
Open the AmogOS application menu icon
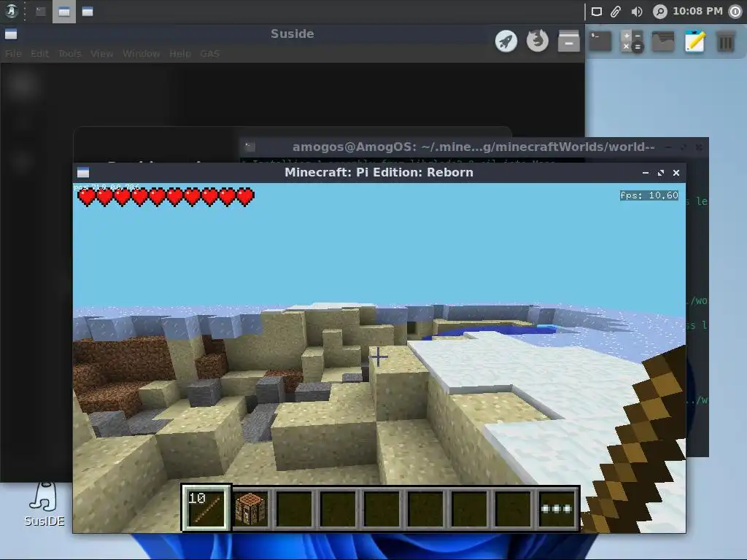(11, 11)
